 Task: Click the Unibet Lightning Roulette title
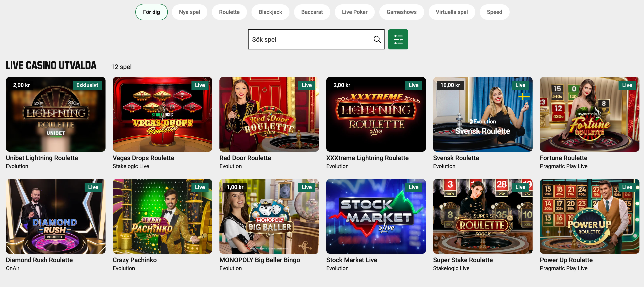pos(42,158)
